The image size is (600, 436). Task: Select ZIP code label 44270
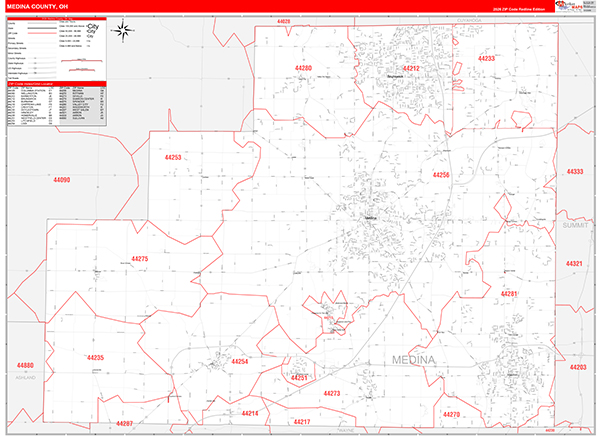tap(452, 414)
